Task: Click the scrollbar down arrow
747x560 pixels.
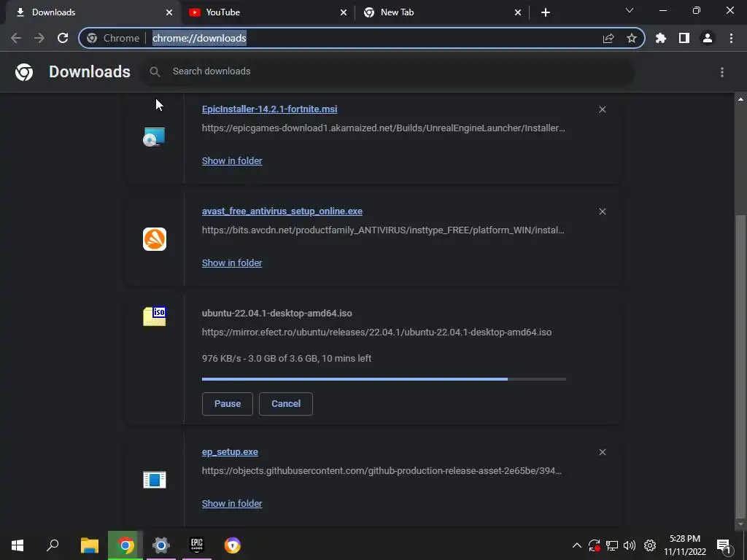Action: coord(740,524)
